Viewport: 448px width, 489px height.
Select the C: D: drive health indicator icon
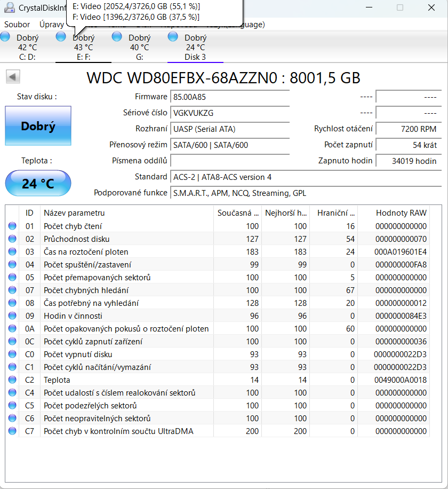point(5,36)
